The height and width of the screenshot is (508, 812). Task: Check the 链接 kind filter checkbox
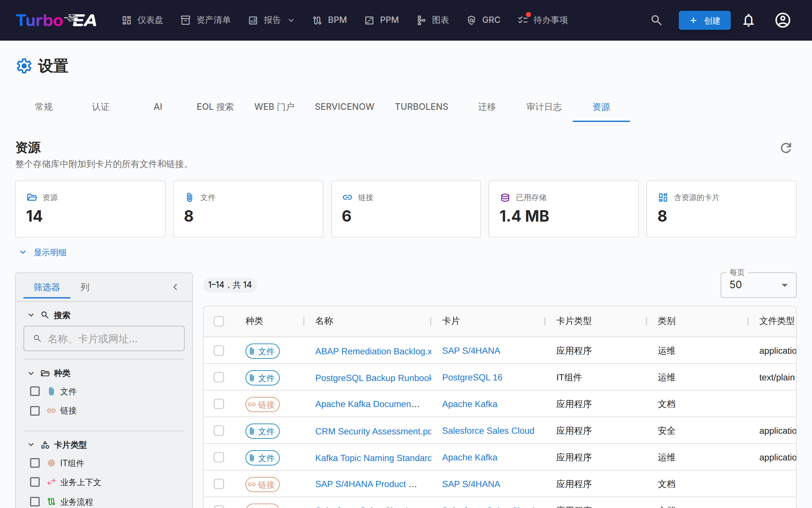point(35,411)
